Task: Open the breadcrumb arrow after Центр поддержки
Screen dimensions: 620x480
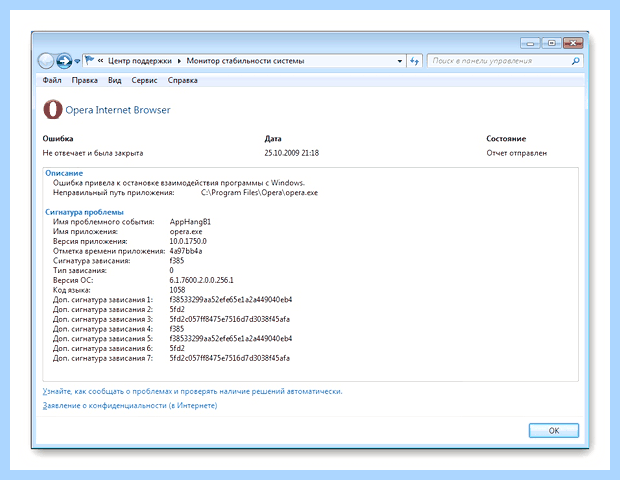Action: (179, 61)
